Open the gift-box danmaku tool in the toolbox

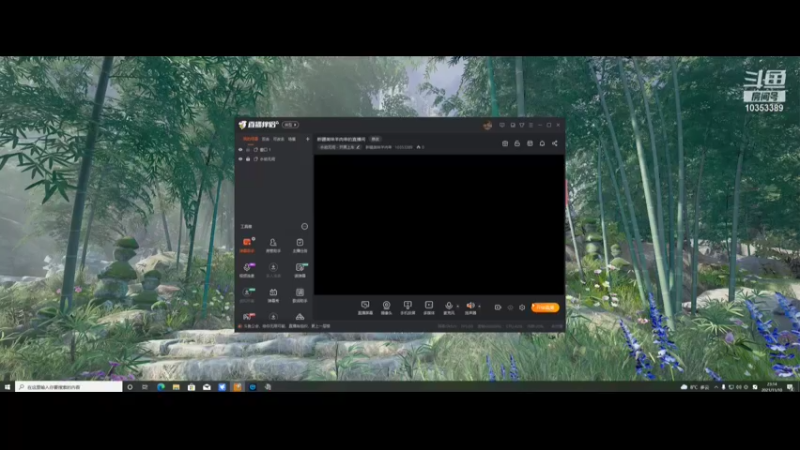(x=273, y=294)
